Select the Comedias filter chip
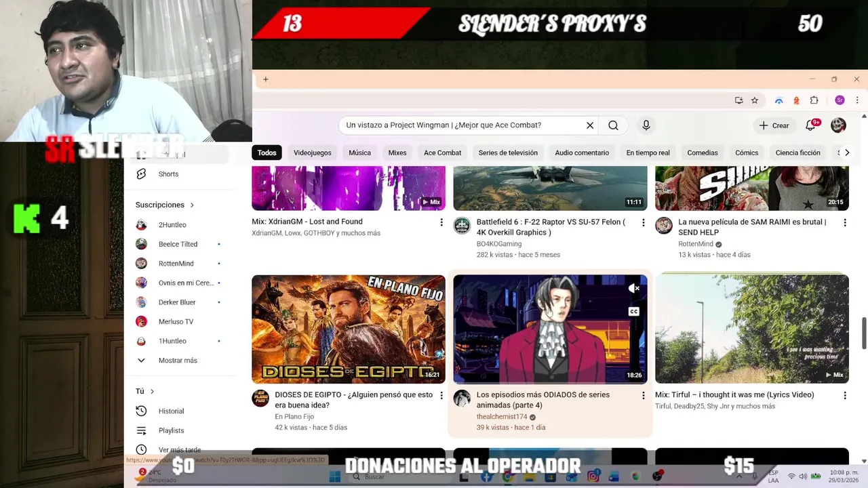Screen dimensions: 868x488 [x=703, y=152]
